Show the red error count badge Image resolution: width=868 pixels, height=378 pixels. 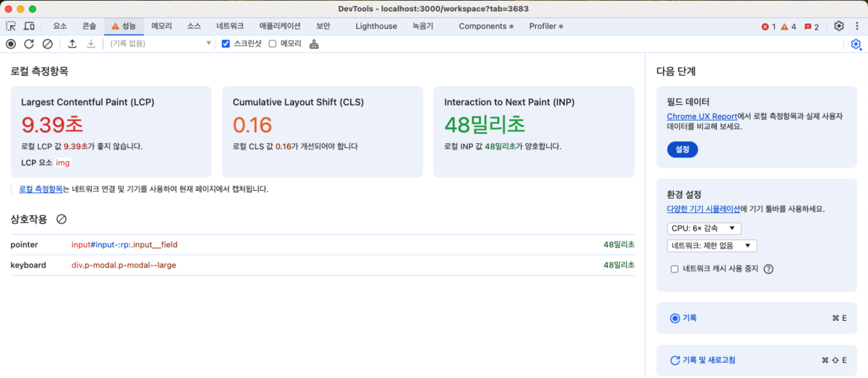pyautogui.click(x=768, y=27)
